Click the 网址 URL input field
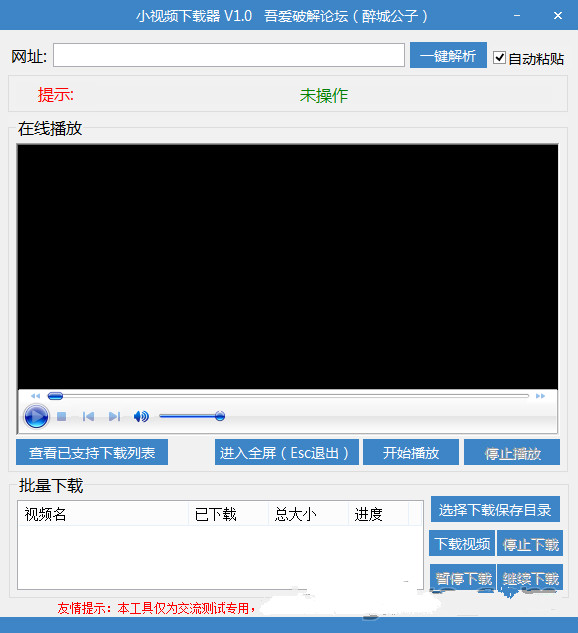This screenshot has width=578, height=633. click(x=229, y=55)
